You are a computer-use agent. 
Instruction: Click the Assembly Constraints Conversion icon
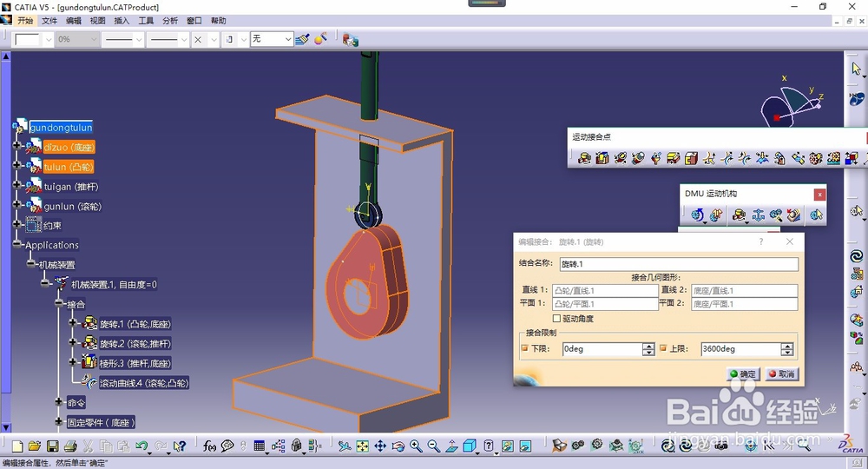click(776, 215)
